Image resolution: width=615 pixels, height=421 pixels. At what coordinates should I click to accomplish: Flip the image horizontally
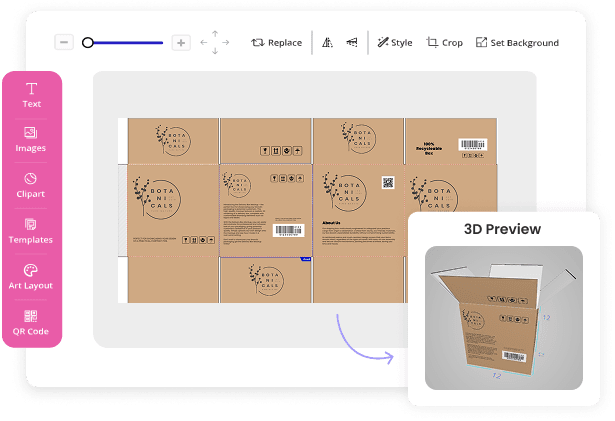click(x=328, y=42)
